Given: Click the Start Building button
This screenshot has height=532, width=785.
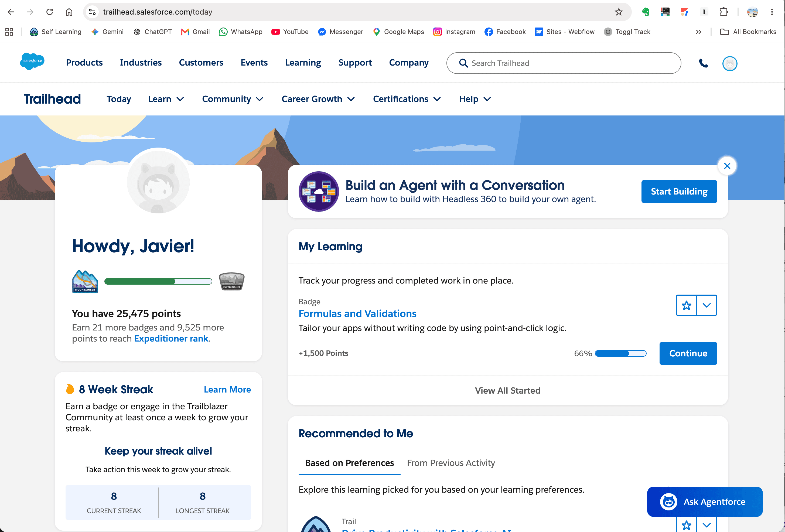Looking at the screenshot, I should point(679,192).
